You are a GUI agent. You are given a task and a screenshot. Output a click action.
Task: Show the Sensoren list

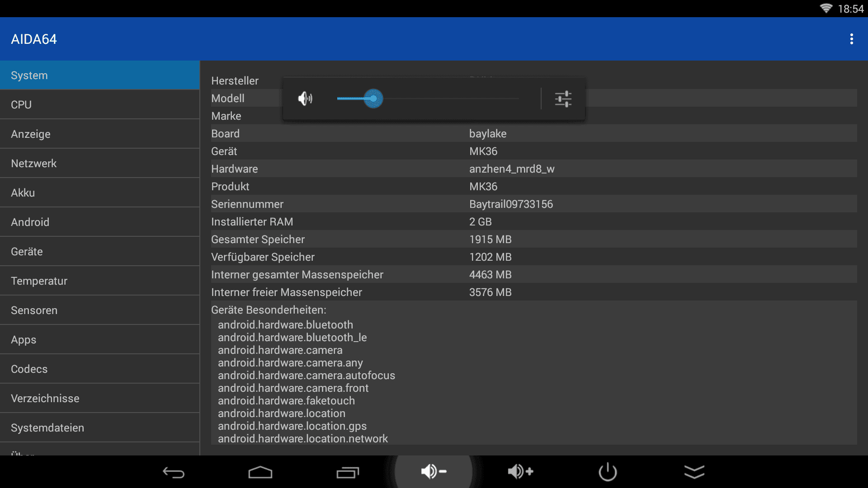coord(100,310)
